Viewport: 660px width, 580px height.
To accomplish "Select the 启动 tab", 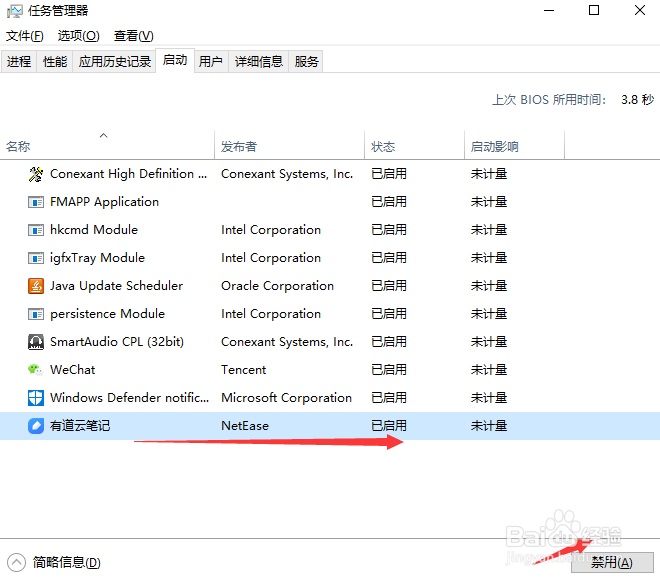I will 175,61.
